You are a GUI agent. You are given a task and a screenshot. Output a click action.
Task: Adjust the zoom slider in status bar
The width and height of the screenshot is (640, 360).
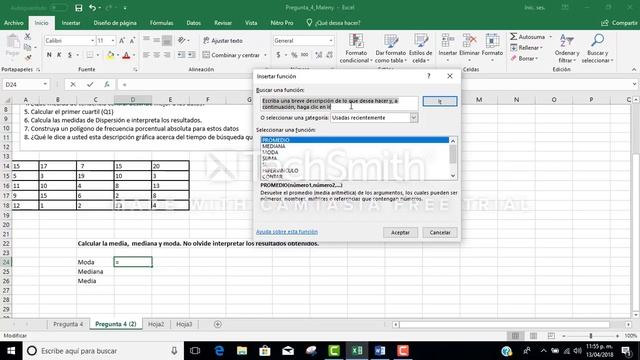(x=591, y=336)
